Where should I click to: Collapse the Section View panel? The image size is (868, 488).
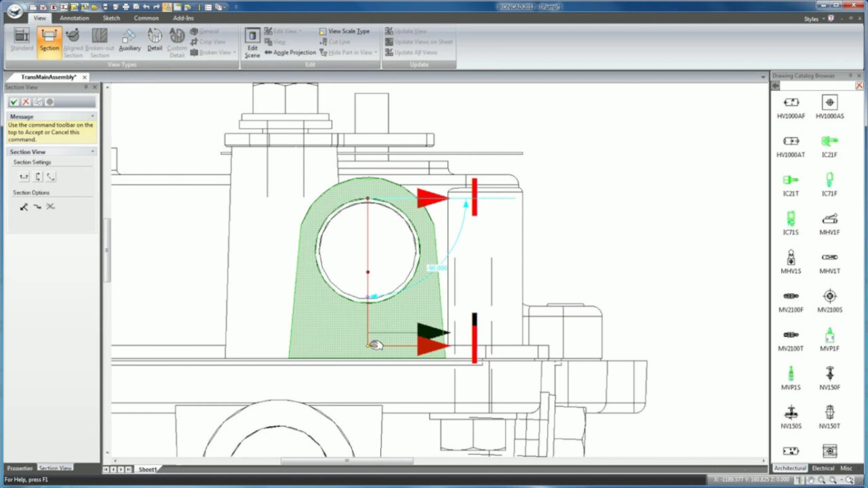point(94,151)
